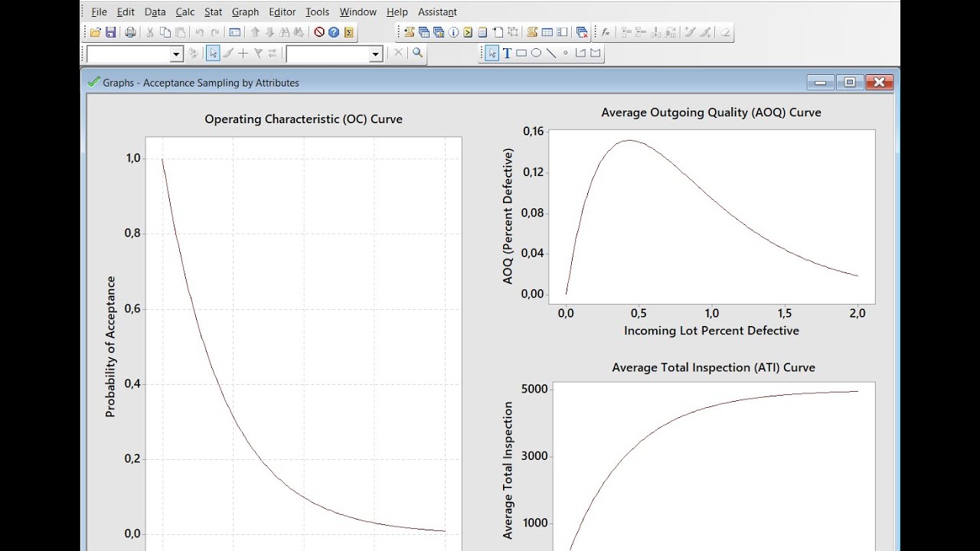Click the Close All Graphs icon

(x=582, y=32)
